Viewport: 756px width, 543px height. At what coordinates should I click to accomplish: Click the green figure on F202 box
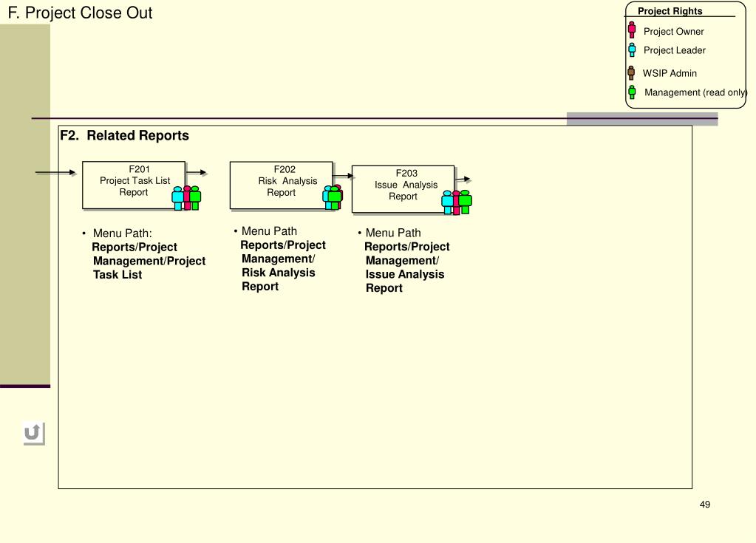point(335,197)
